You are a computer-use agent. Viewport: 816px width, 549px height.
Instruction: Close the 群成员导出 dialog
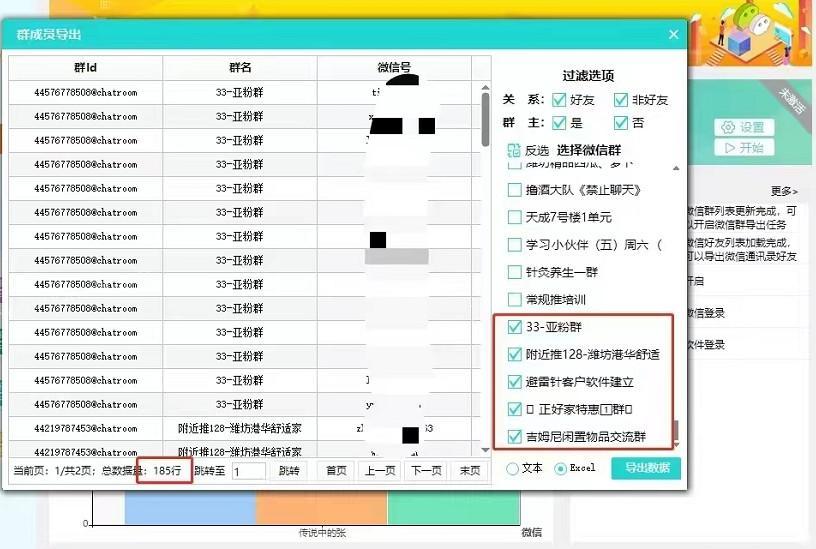(x=673, y=34)
